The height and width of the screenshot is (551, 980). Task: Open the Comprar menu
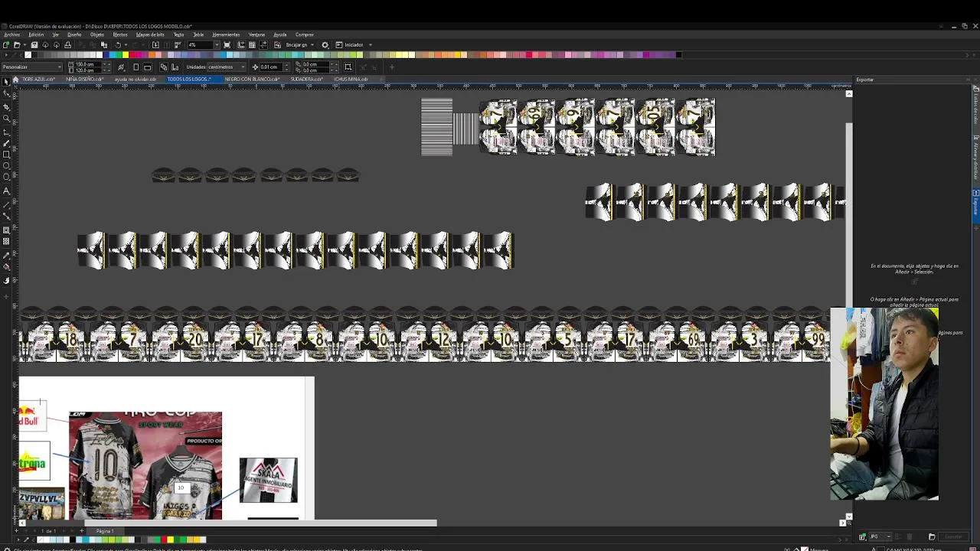click(305, 34)
